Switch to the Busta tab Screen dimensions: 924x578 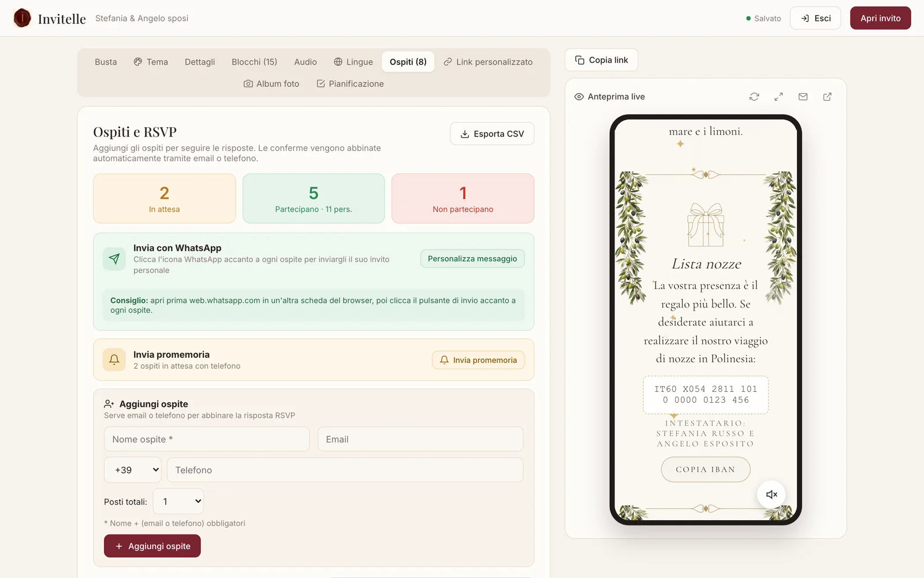[106, 62]
